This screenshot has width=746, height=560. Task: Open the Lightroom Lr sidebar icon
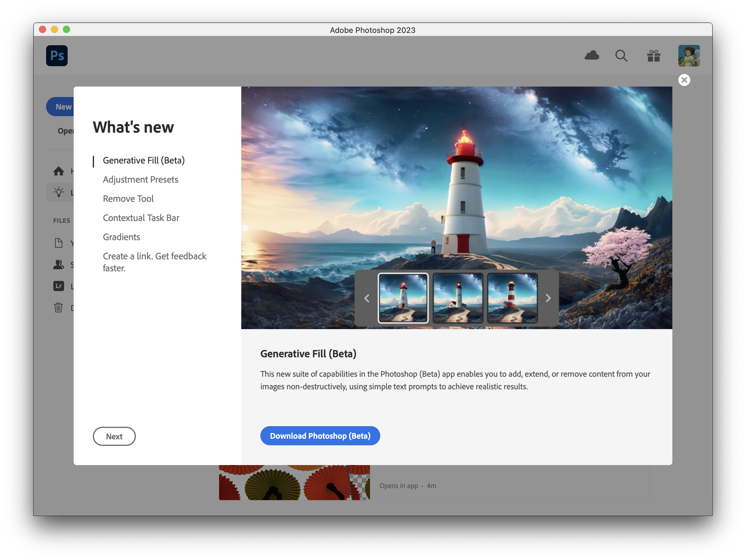(x=59, y=286)
